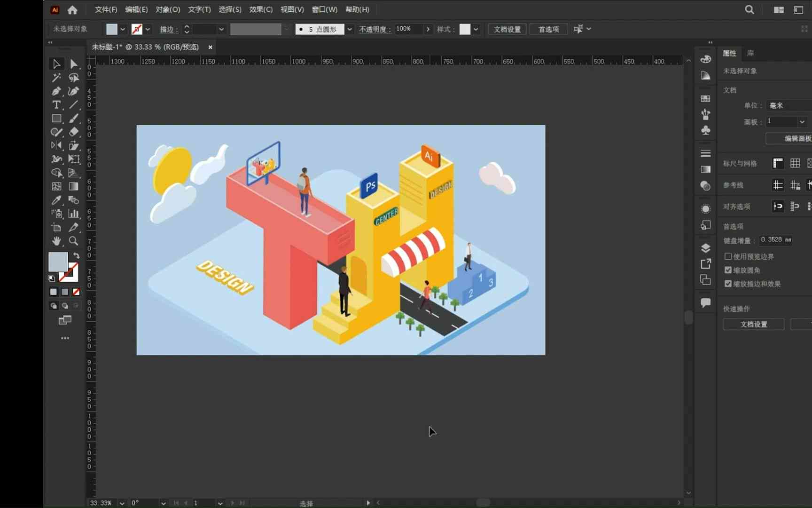Open the 文件(F) menu

pos(106,9)
